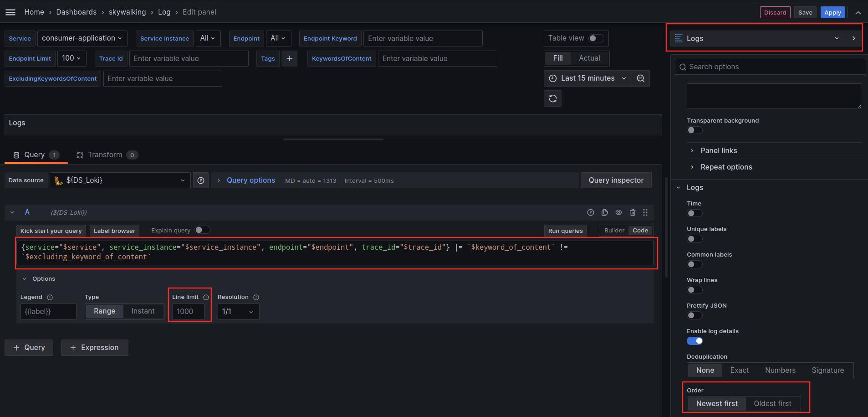Select Builder editor mode
Viewport: 868px width, 417px height.
coord(614,231)
